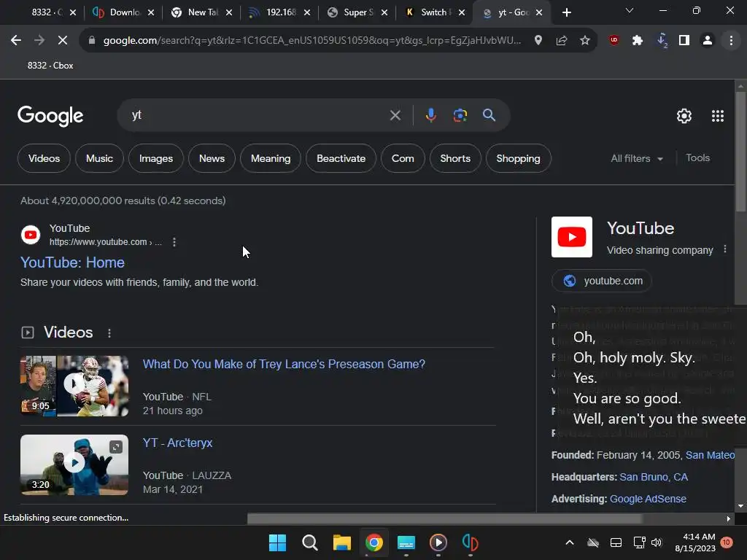747x560 pixels.
Task: Select the Com filter chip
Action: (x=403, y=158)
